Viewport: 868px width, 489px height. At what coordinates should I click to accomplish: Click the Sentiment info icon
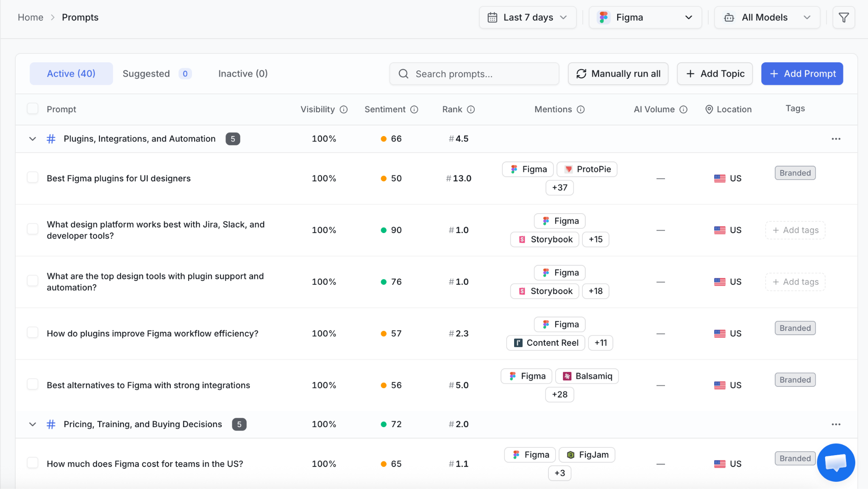(414, 109)
